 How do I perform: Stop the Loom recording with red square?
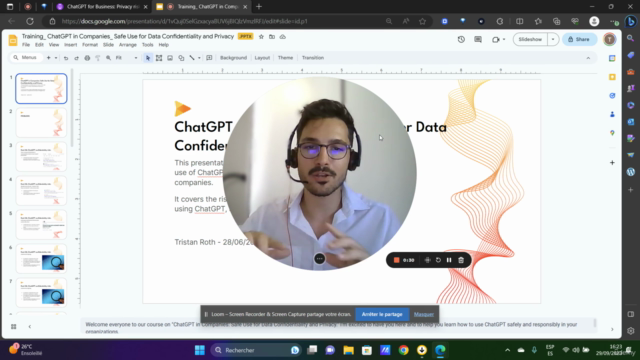[396, 260]
